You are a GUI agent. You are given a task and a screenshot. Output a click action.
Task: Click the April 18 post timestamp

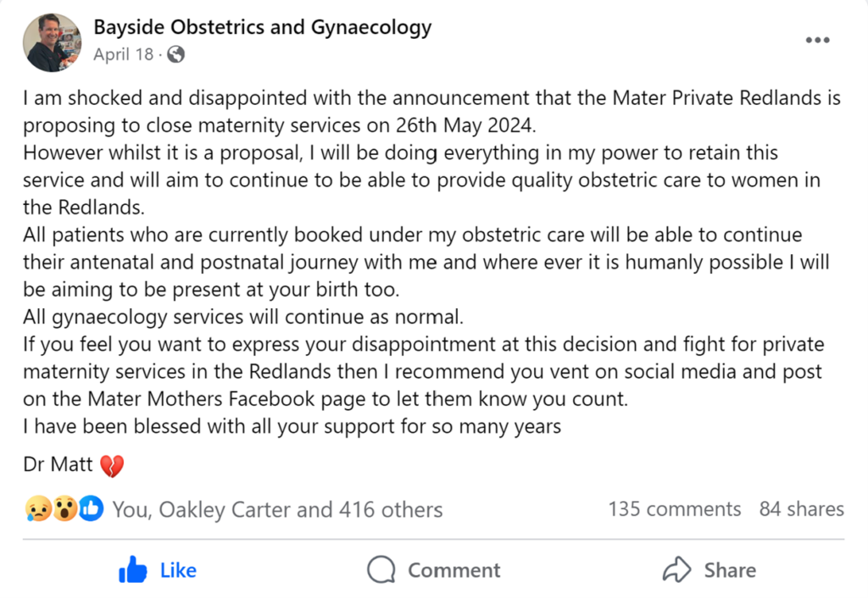(x=124, y=55)
